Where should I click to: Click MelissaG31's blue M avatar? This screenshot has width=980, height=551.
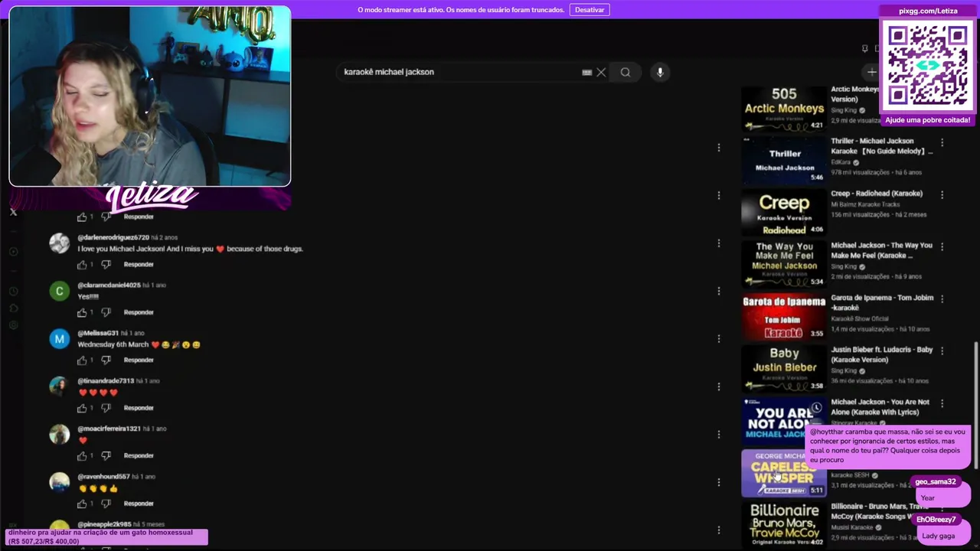(x=59, y=339)
